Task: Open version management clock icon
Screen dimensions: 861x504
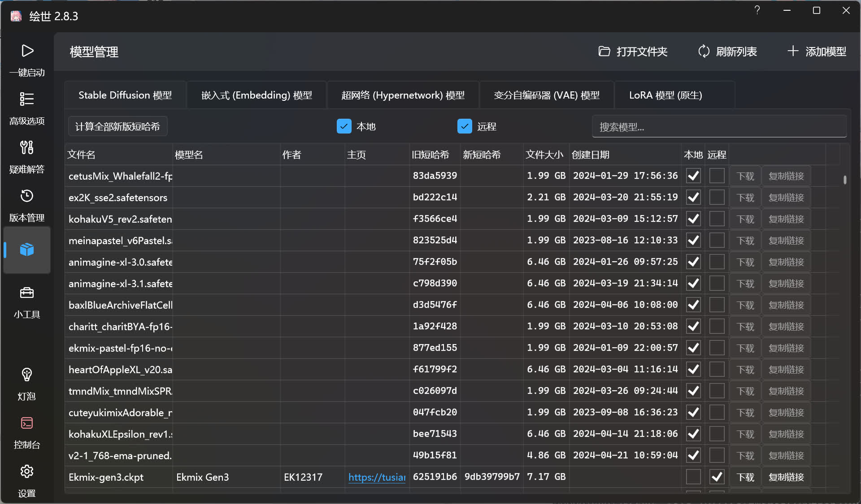Action: click(27, 196)
